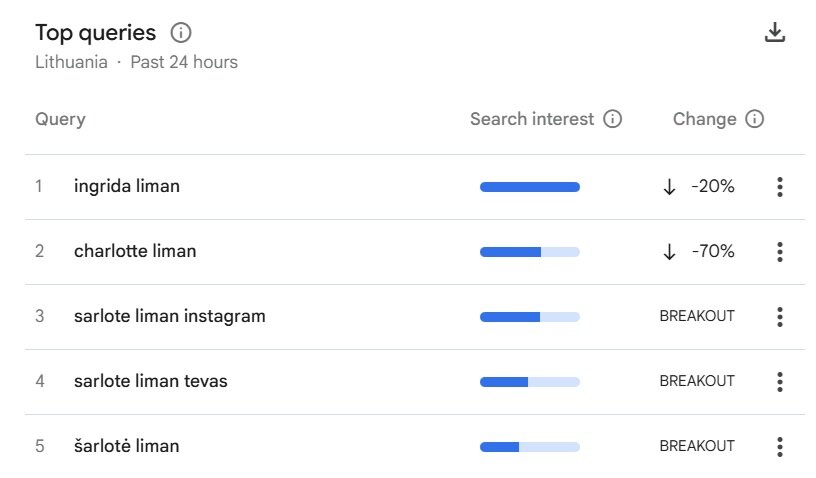816x478 pixels.
Task: Open three-dot menu for sarlote liman instagram
Action: (779, 317)
